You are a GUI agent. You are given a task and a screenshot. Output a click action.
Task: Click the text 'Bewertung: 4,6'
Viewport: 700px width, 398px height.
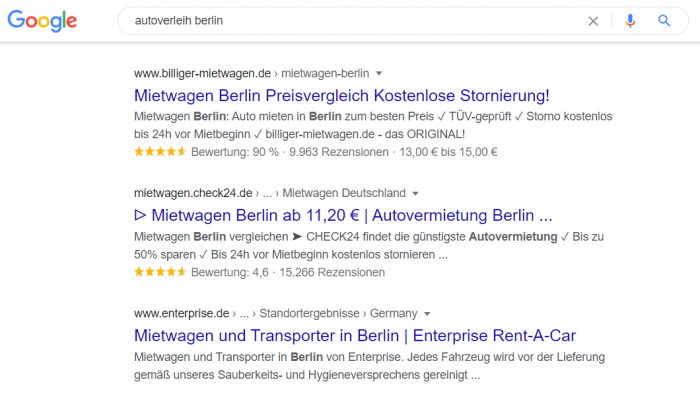(230, 272)
